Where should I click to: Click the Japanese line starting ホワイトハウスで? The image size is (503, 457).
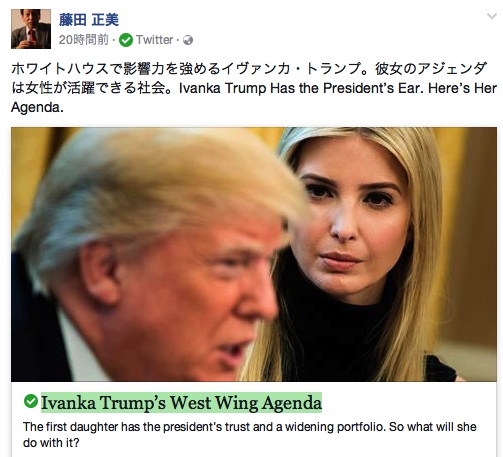pos(249,69)
